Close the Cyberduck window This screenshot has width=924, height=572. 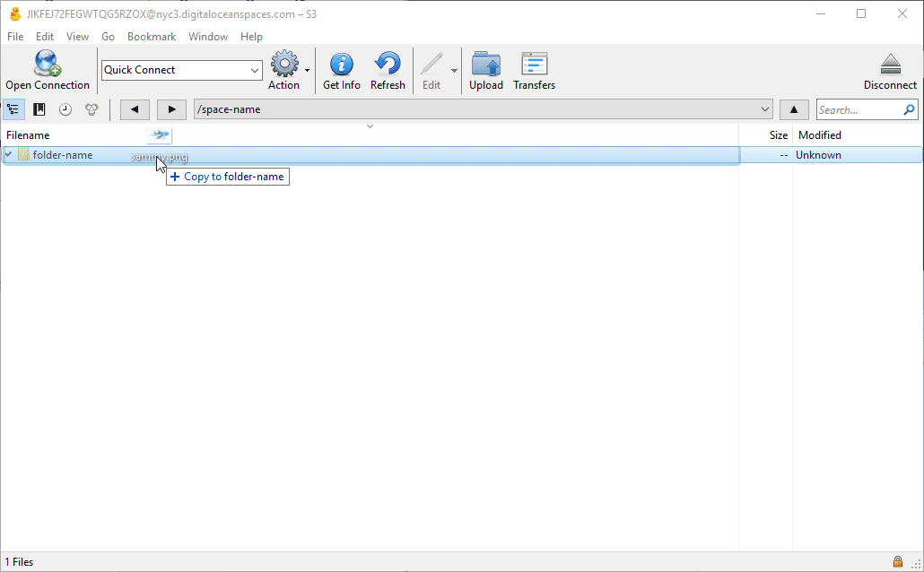[x=902, y=13]
